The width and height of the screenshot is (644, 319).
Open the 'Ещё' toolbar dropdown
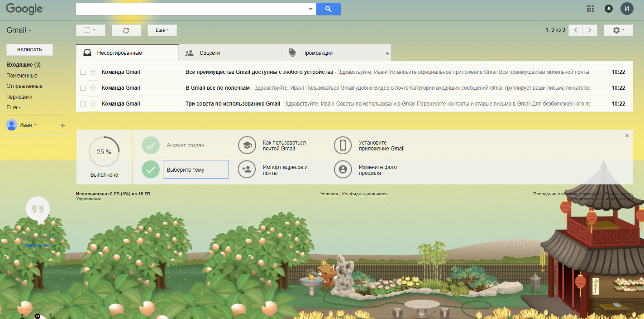click(162, 30)
